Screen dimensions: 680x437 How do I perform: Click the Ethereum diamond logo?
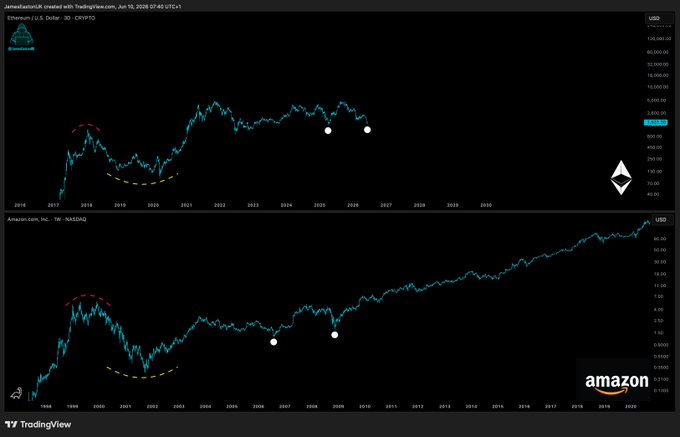coord(621,178)
